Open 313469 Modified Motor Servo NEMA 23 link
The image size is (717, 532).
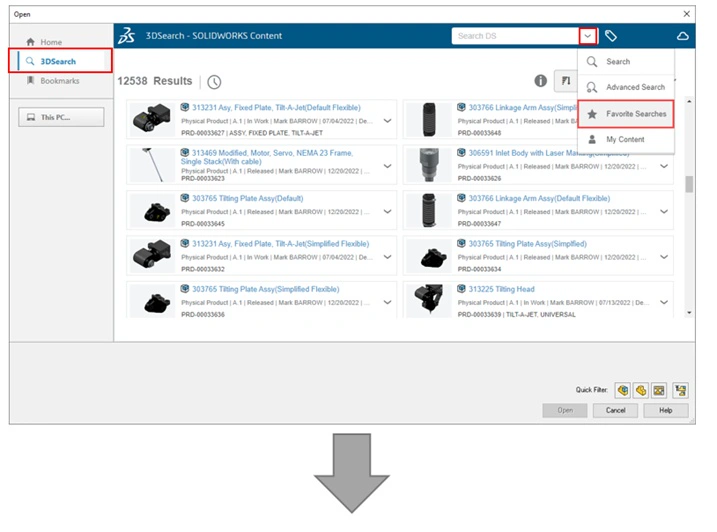click(267, 157)
